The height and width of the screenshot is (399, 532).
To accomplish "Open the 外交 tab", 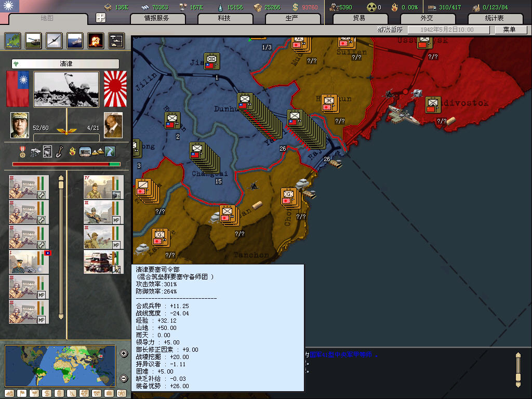I will pos(427,18).
